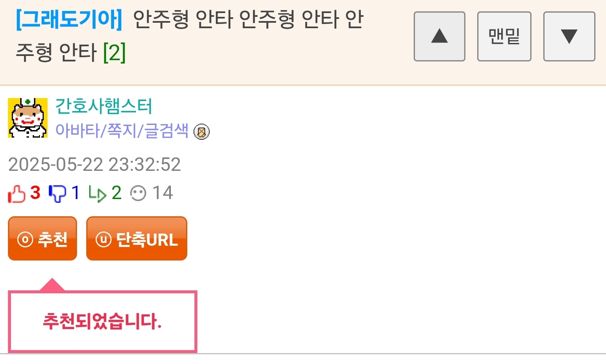606x364 pixels.
Task: Click the green reply arrow icon
Action: point(97,194)
